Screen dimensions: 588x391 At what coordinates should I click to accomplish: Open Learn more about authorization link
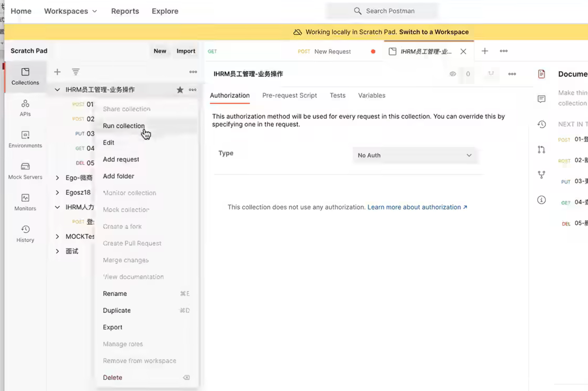[417, 207]
